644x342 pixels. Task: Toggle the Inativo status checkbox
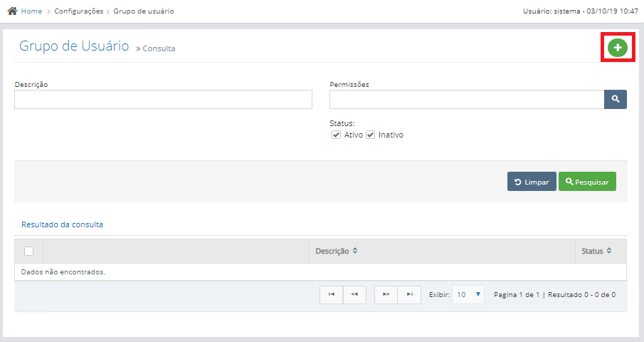coord(371,135)
